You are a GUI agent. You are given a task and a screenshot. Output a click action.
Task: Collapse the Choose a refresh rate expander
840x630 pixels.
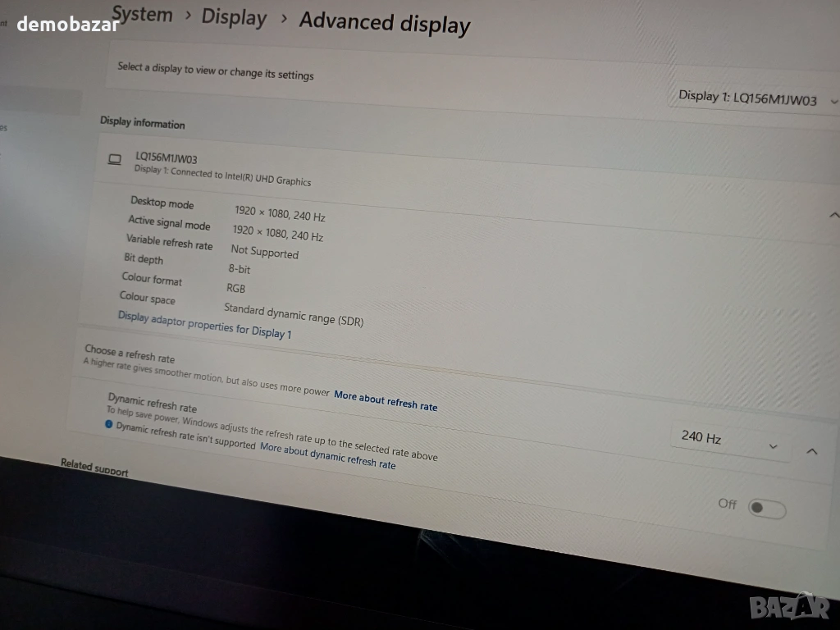click(811, 452)
